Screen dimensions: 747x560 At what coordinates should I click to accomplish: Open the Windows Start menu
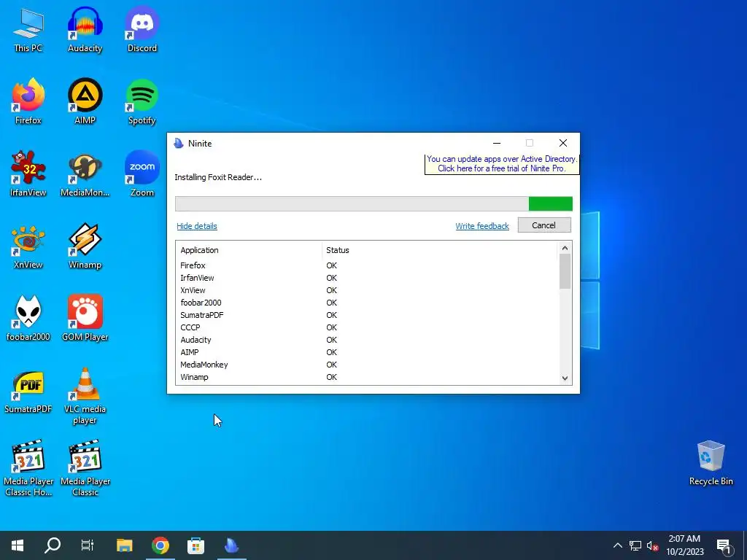pos(18,545)
